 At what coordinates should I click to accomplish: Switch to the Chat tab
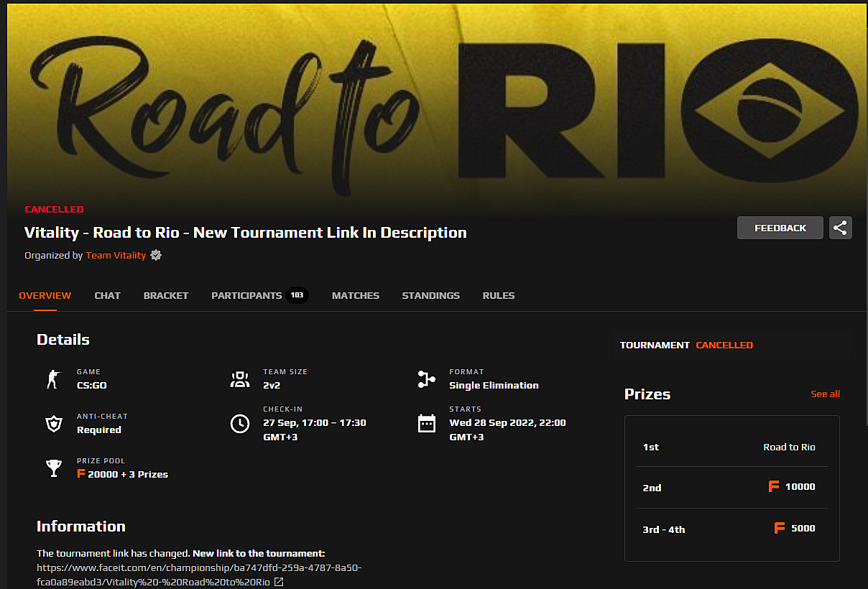tap(107, 295)
